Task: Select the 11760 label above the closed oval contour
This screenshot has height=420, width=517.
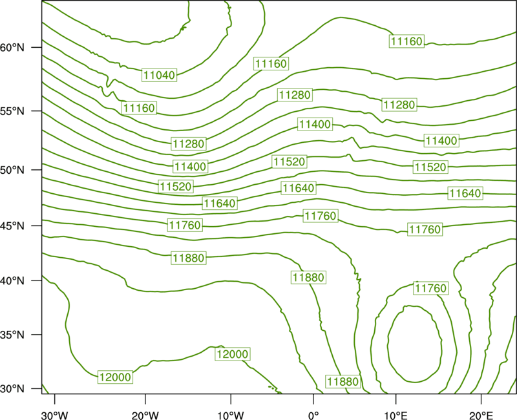Action: click(430, 288)
